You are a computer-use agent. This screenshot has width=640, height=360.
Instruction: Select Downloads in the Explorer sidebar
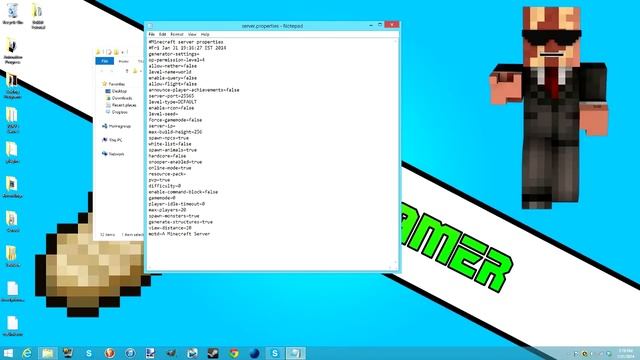tap(119, 98)
